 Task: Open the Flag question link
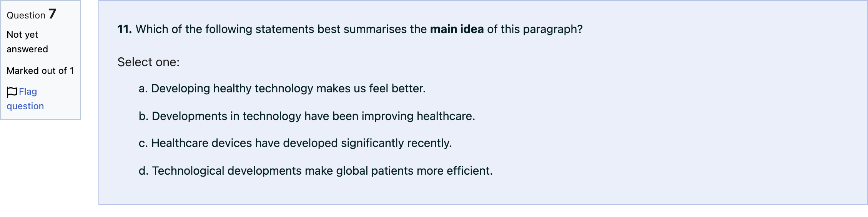point(25,99)
